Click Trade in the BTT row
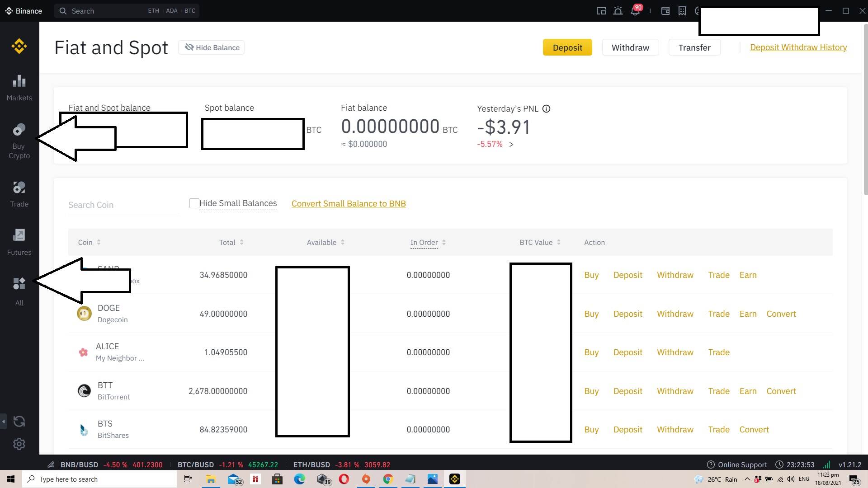Viewport: 868px width, 488px height. point(719,391)
